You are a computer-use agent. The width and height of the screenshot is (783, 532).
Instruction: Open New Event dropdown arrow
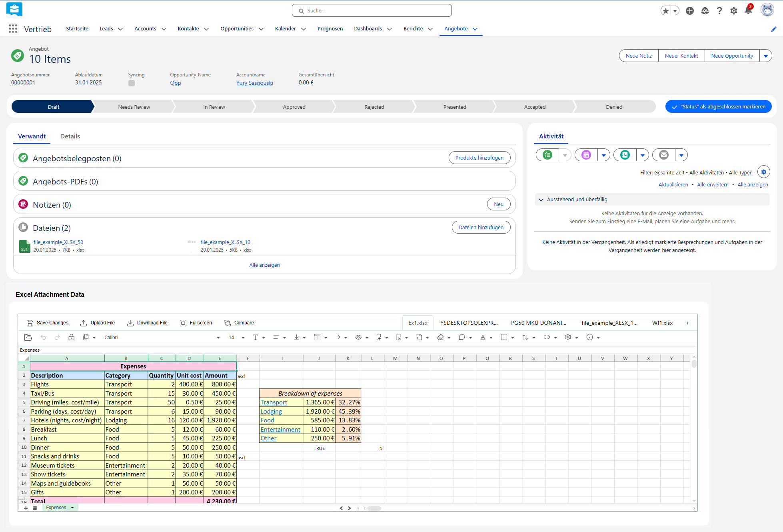pyautogui.click(x=603, y=155)
